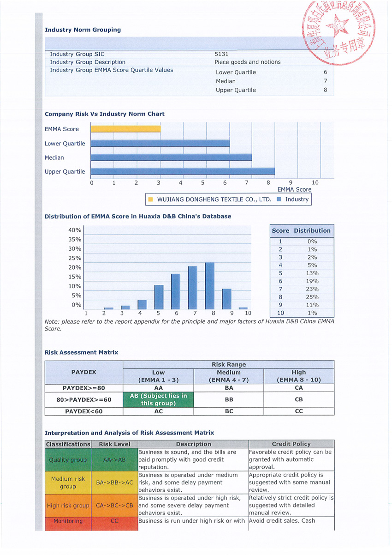The height and width of the screenshot is (555, 392).
Task: Click the yellow "Medium risk group" cell
Action: pos(68,483)
